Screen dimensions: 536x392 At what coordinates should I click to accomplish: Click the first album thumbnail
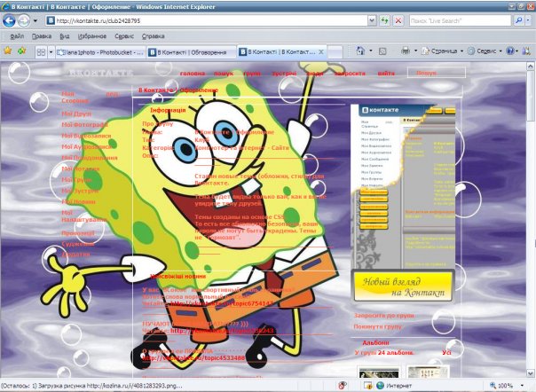pos(378,372)
